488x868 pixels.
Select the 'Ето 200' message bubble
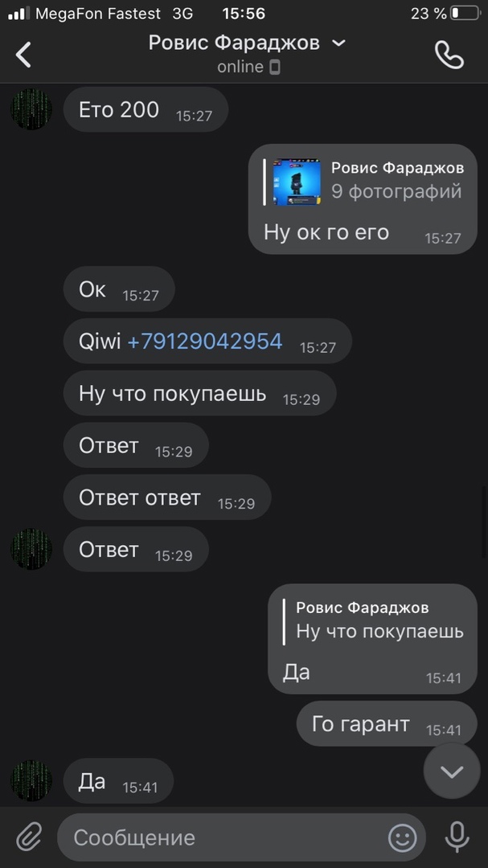point(146,109)
